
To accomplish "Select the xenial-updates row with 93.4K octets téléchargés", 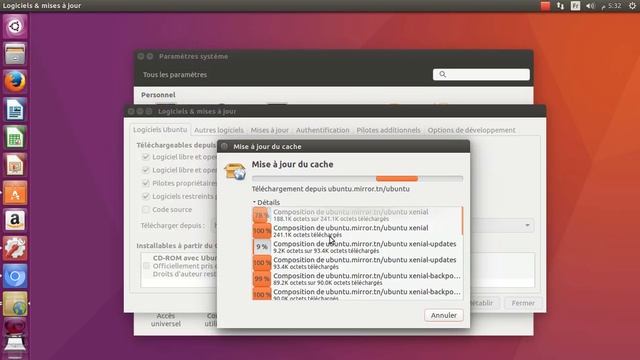I will (x=358, y=262).
